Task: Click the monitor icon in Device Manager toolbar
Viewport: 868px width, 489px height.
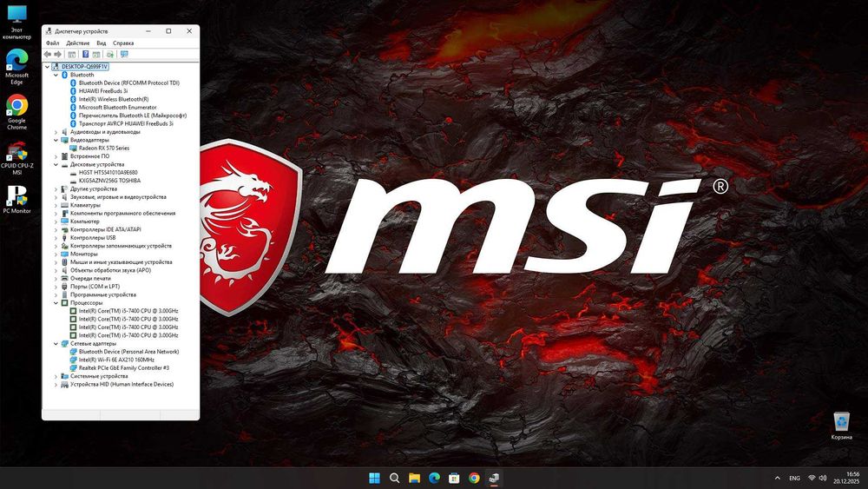Action: pyautogui.click(x=124, y=54)
